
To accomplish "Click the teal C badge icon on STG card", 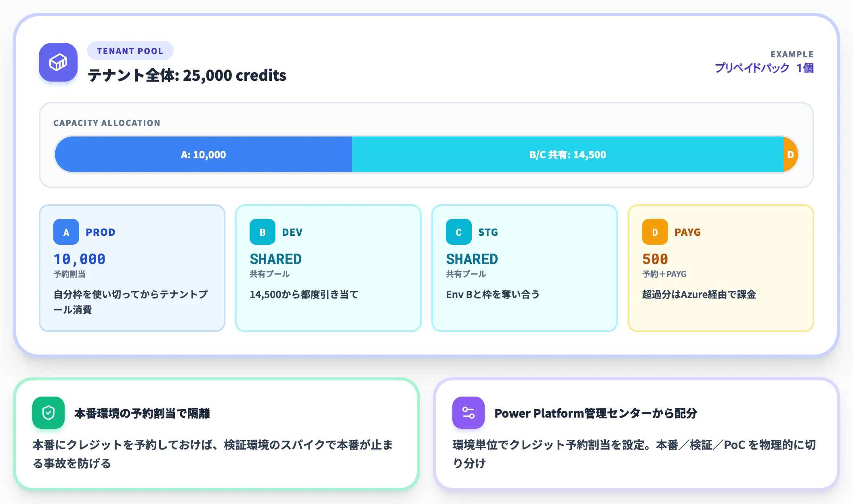I will [x=459, y=232].
